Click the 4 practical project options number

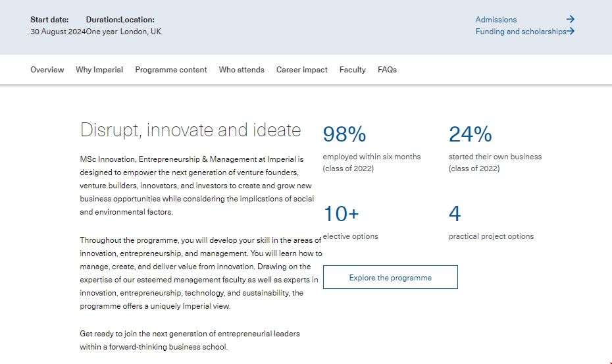(x=455, y=214)
